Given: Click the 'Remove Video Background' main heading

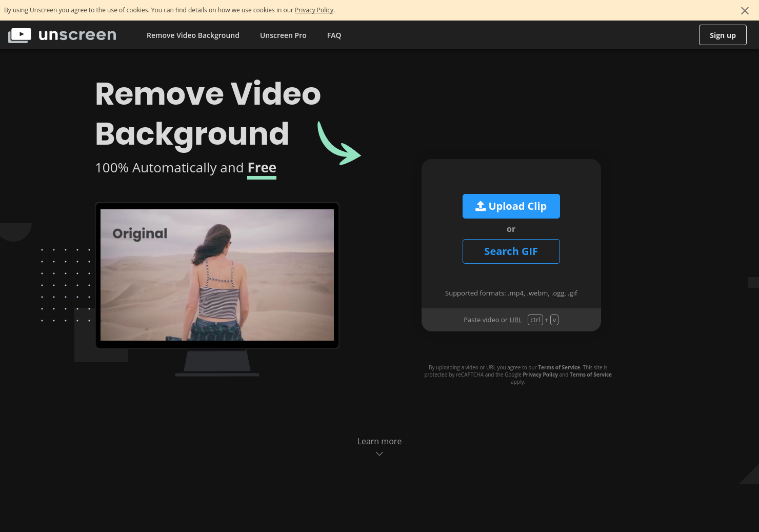Looking at the screenshot, I should pos(208,114).
